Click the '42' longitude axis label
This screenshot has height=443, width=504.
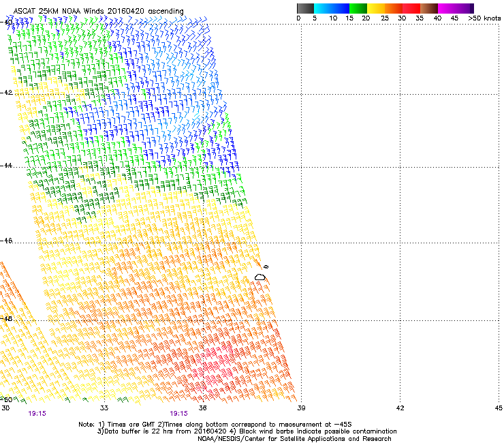pyautogui.click(x=400, y=408)
